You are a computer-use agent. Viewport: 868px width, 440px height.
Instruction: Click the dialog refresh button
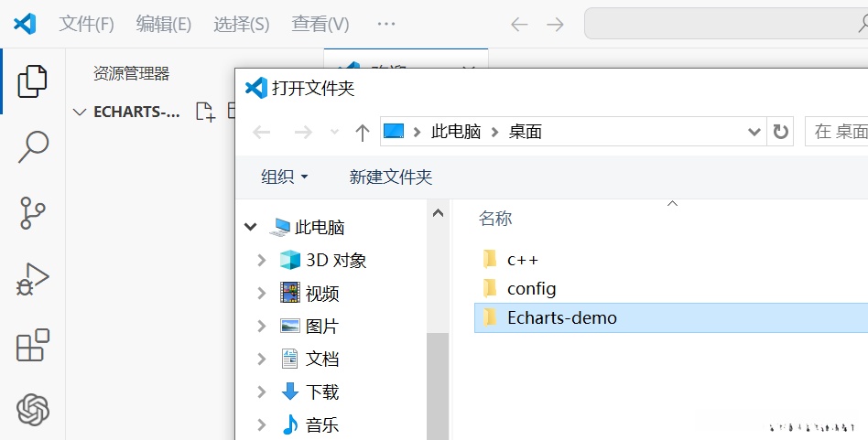[781, 132]
